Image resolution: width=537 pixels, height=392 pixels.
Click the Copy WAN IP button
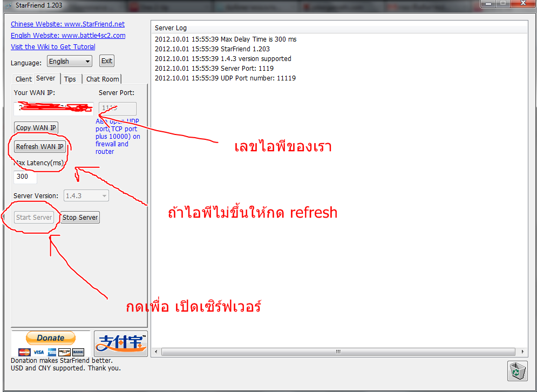pos(36,128)
